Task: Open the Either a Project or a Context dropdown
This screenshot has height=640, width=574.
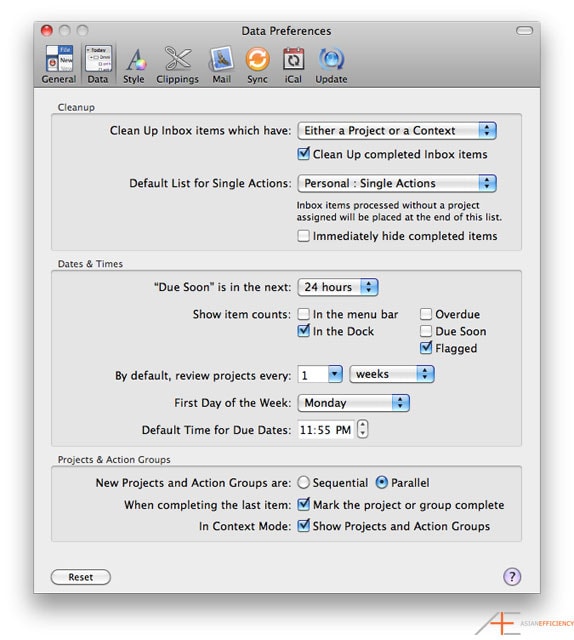Action: point(397,131)
